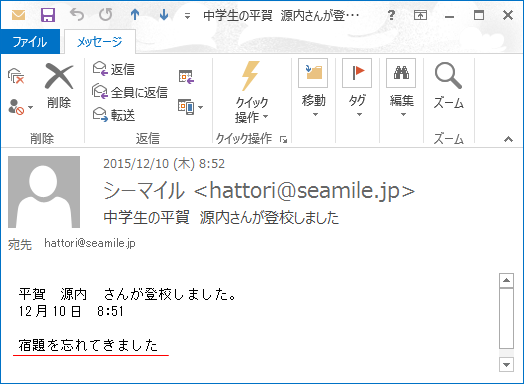Select the メッセージ ribbon tab
Viewport: 524px width, 385px height.
point(100,42)
